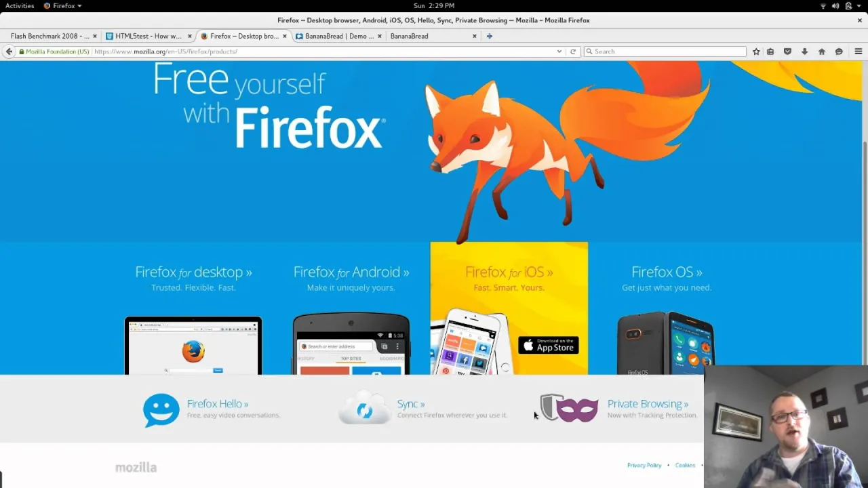Click the URL address field
The image size is (868, 488).
pyautogui.click(x=322, y=52)
